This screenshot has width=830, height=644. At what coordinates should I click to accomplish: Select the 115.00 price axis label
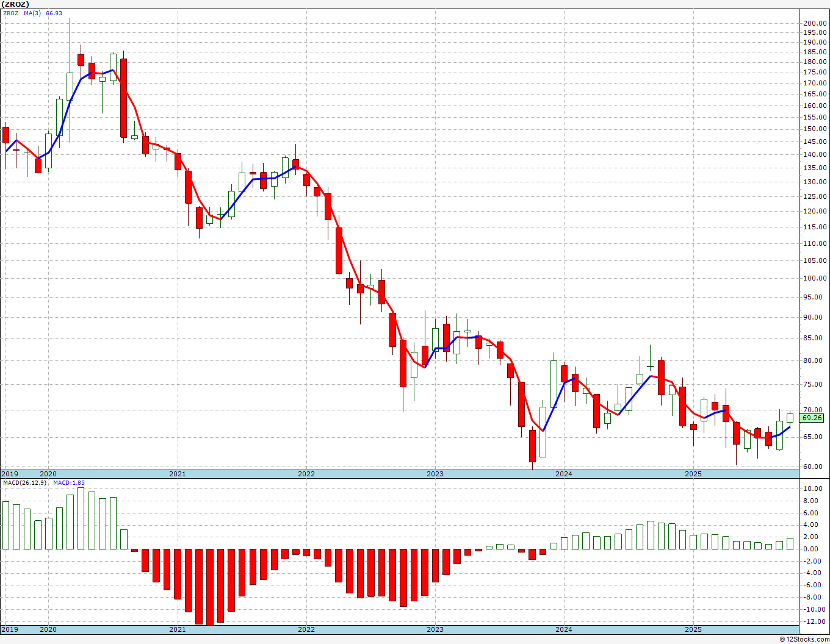[815, 227]
